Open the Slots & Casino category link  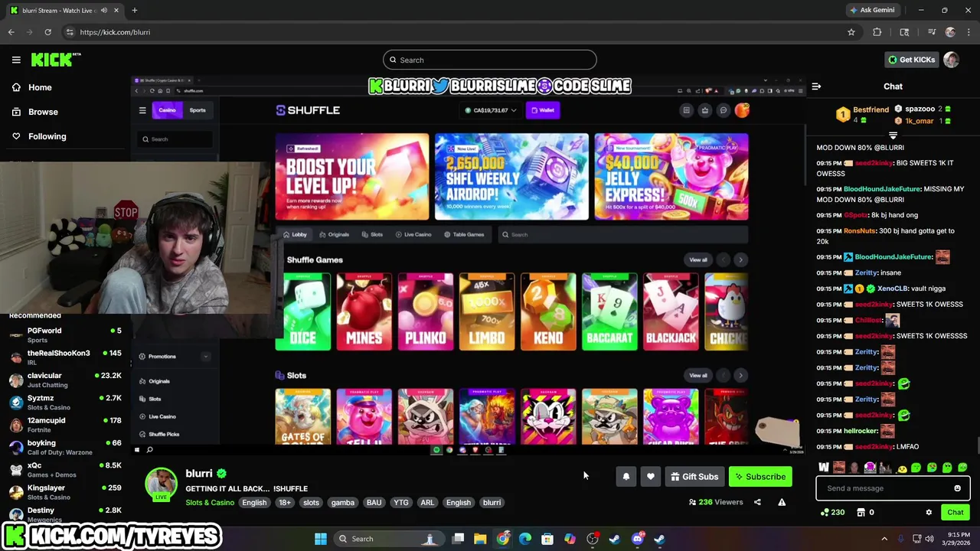210,503
